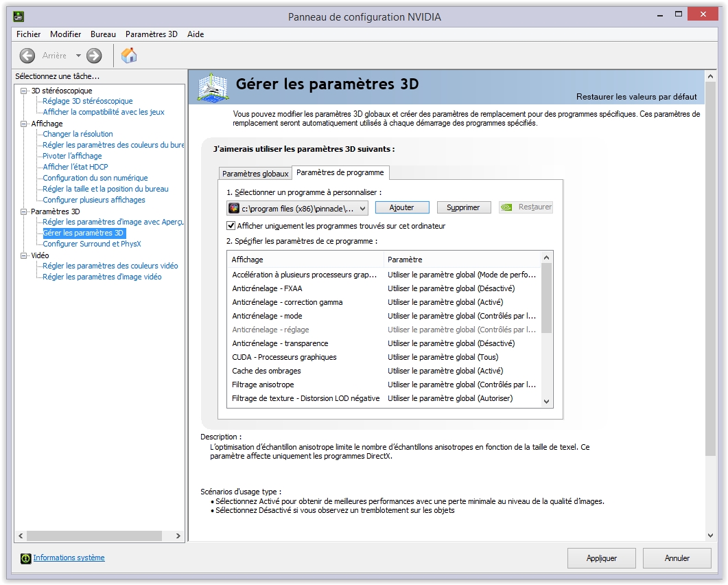Click the Restaurer button
This screenshot has width=728, height=585.
click(x=526, y=207)
